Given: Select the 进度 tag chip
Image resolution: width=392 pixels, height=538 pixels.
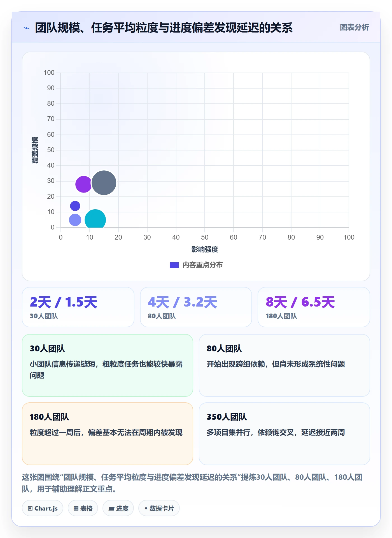Looking at the screenshot, I should tap(118, 508).
